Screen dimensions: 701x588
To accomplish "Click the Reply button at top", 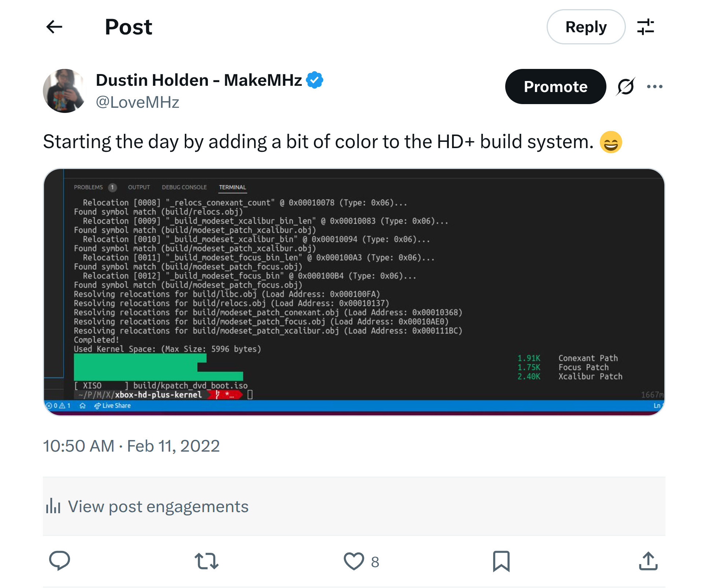I will point(586,27).
